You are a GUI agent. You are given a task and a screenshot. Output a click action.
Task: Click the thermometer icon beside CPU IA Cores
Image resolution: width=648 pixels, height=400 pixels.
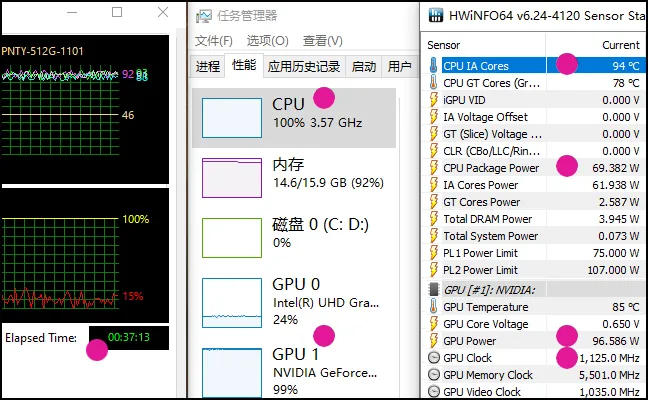(433, 66)
